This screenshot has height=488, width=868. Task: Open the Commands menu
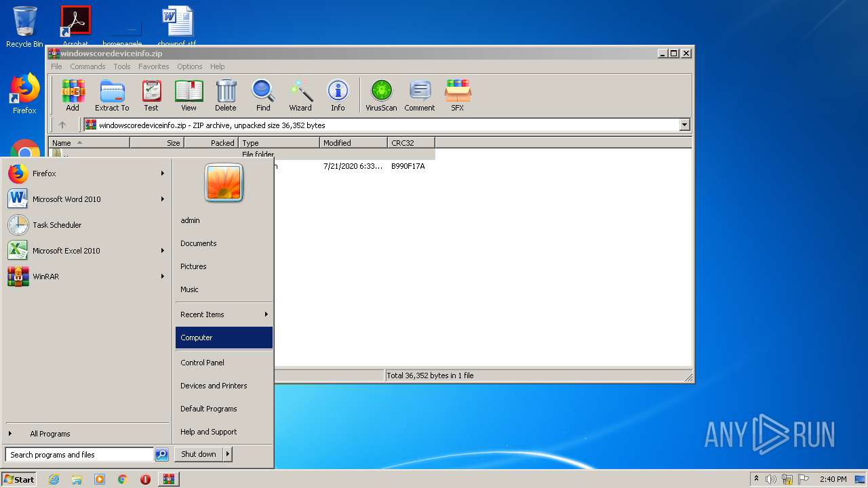[87, 66]
